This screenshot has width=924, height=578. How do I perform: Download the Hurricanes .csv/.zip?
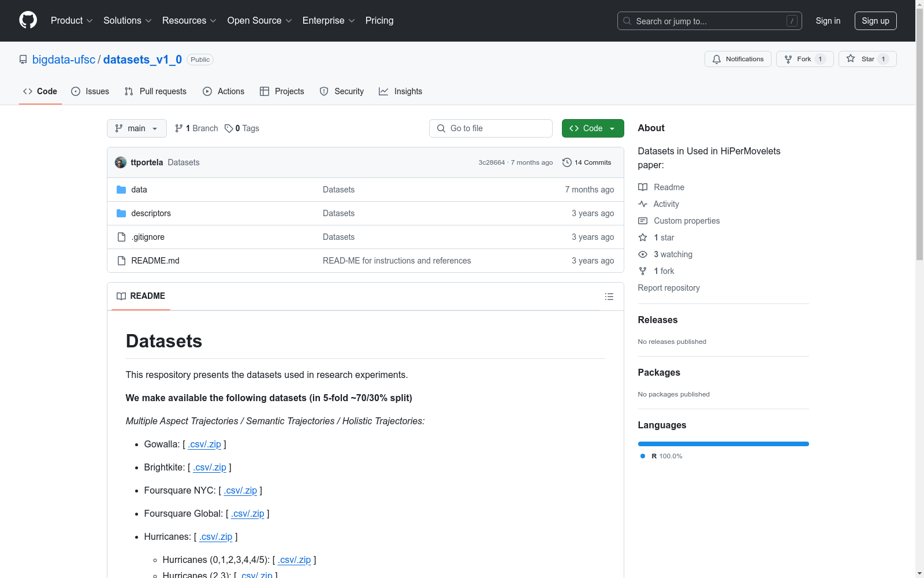(x=216, y=536)
